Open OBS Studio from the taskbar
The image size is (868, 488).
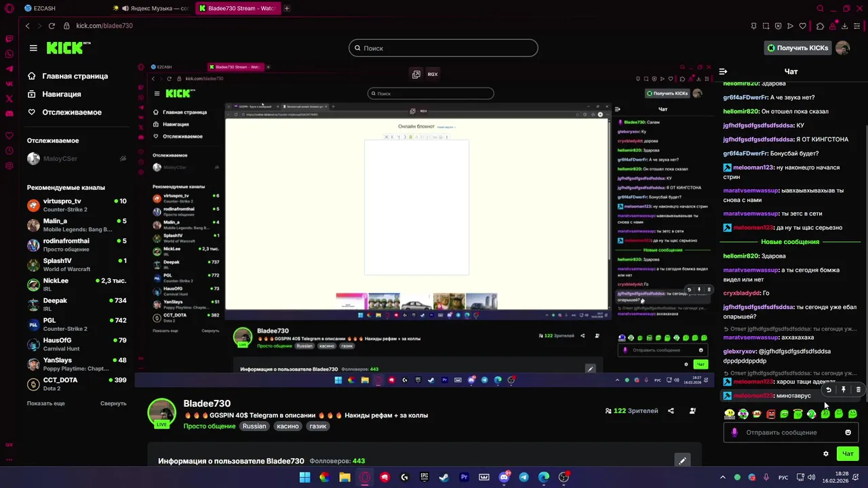click(564, 477)
